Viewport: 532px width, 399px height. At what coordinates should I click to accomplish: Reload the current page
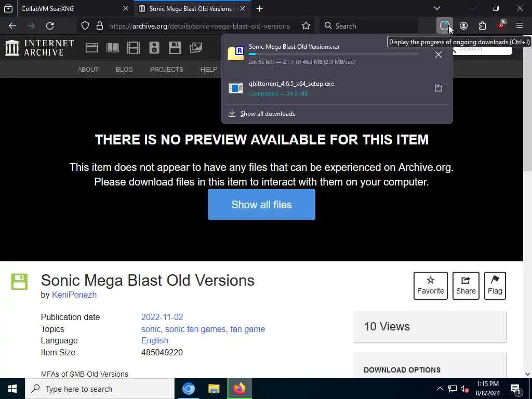pos(50,26)
